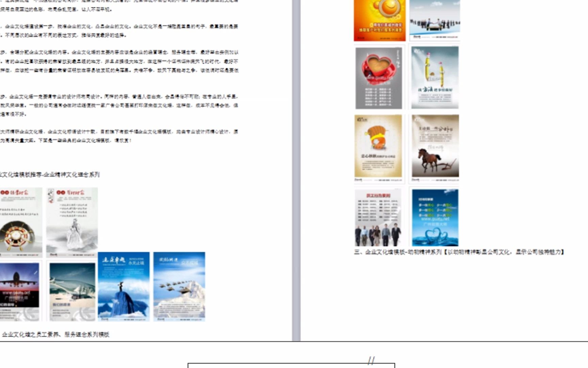Click the paragraph ending '请欣赏!'
The height and width of the screenshot is (368, 588).
119,136
